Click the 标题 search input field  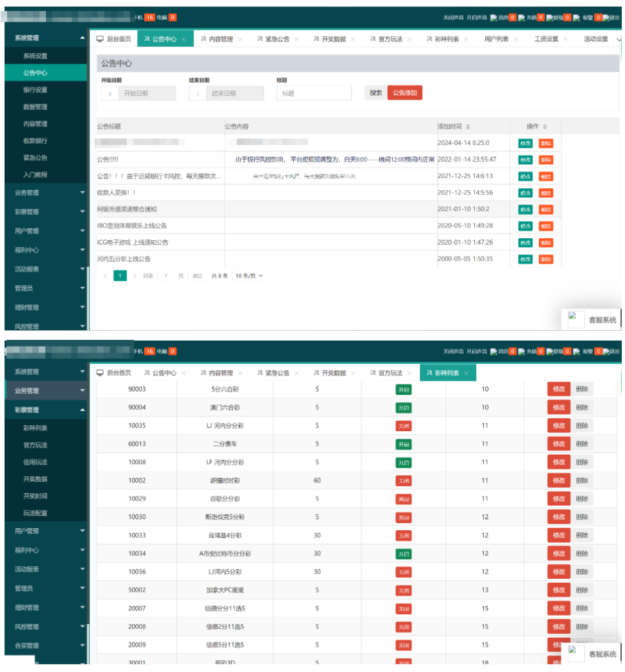(314, 93)
